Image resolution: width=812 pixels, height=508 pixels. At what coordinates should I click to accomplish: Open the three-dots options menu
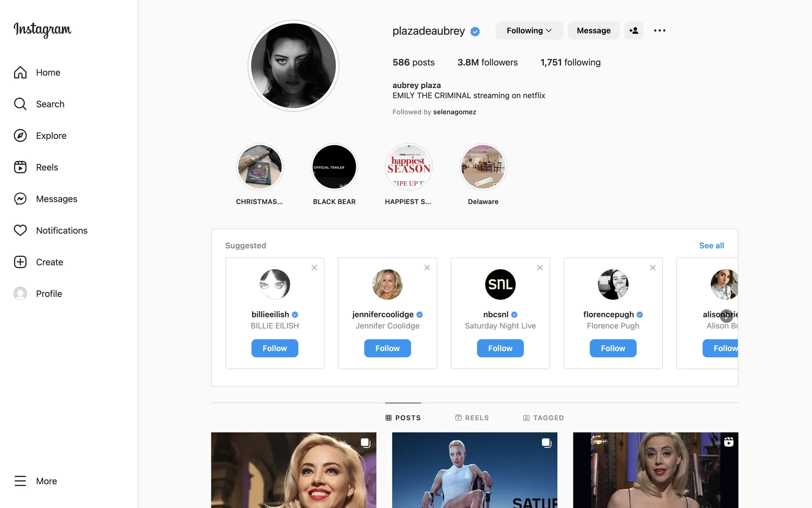(660, 30)
